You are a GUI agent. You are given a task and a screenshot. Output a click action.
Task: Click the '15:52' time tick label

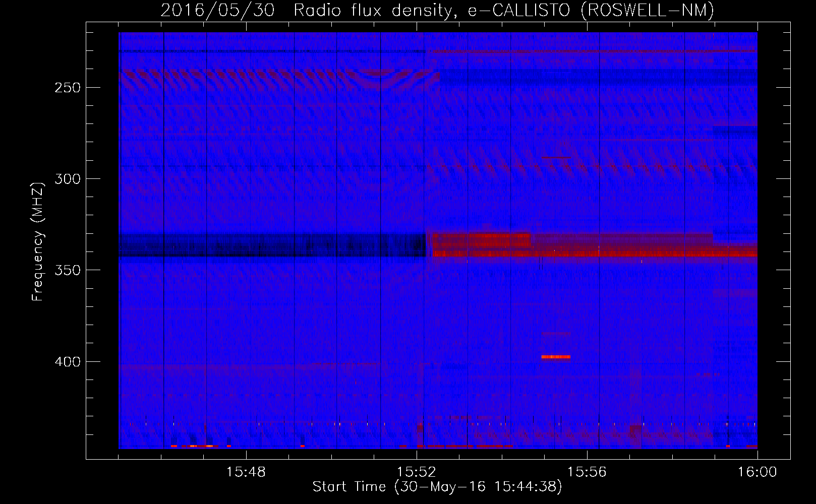pyautogui.click(x=417, y=472)
